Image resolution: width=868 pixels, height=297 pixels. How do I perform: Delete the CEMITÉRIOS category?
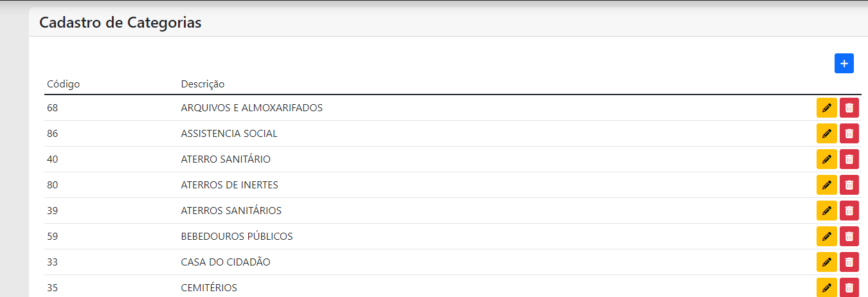pos(849,287)
